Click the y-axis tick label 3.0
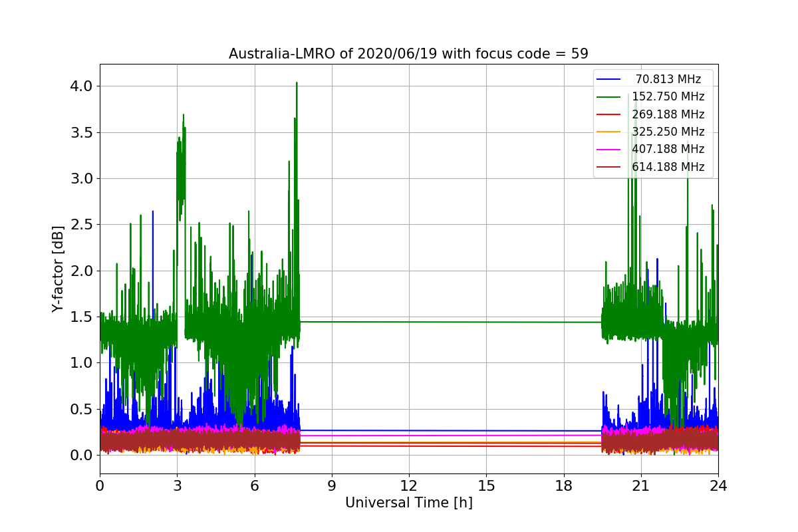The image size is (798, 532). pyautogui.click(x=80, y=179)
